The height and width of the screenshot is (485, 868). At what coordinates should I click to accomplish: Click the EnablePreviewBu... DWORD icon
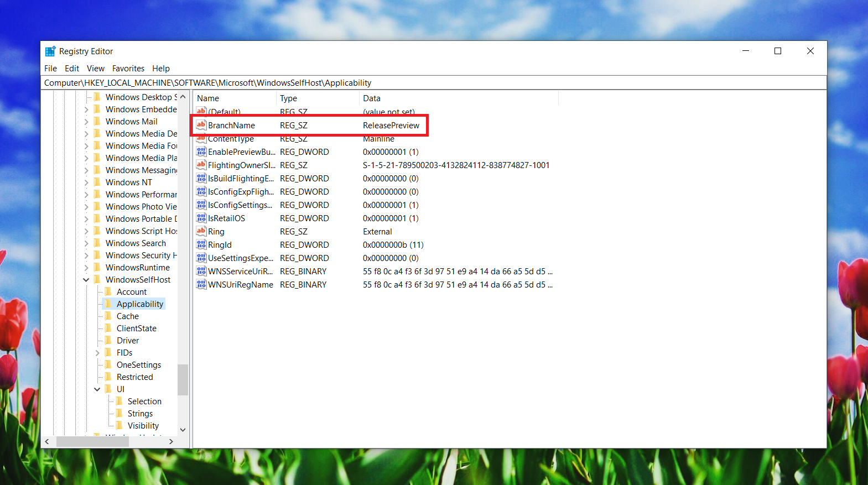pyautogui.click(x=201, y=152)
